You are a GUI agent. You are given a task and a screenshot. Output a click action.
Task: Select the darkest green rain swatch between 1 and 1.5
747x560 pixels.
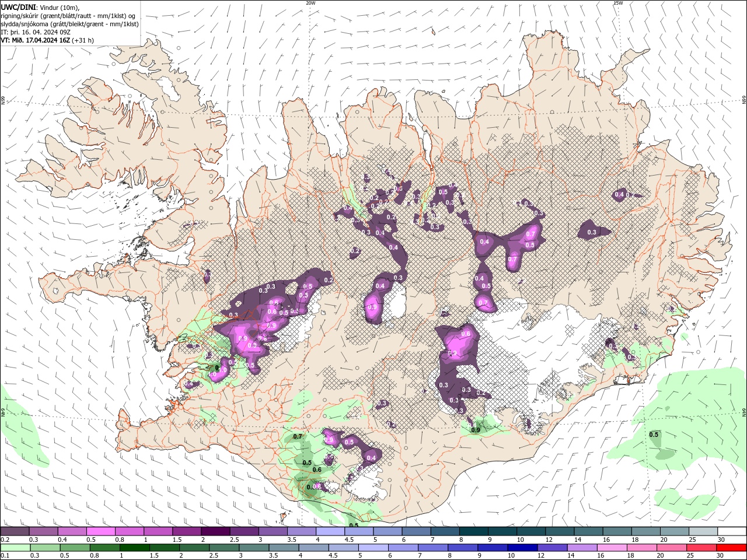(135, 548)
